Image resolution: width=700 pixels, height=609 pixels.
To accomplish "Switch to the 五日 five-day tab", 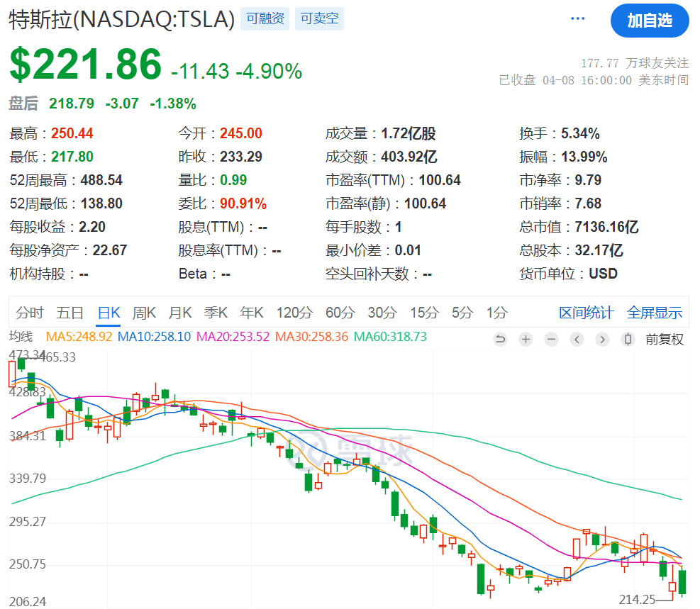I will click(x=70, y=313).
